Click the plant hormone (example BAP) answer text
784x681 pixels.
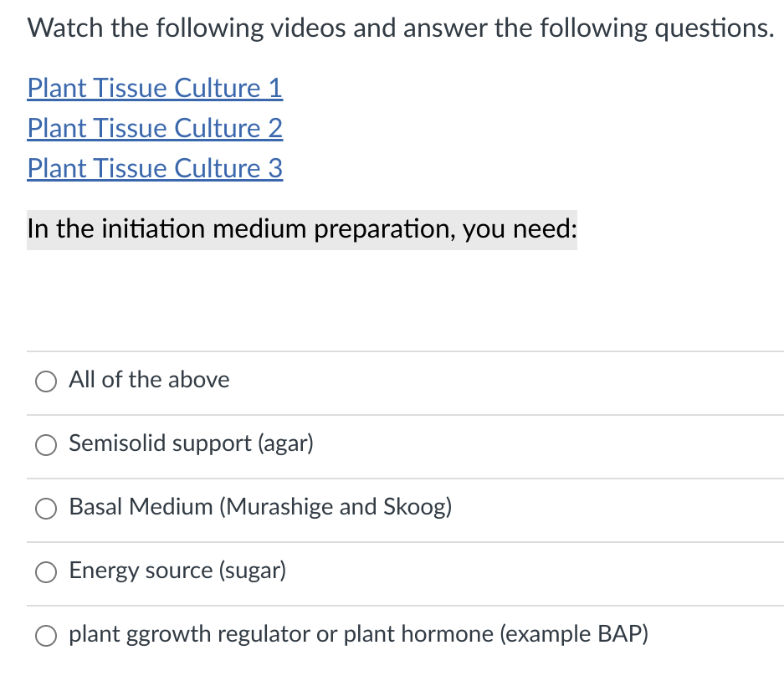pyautogui.click(x=358, y=634)
